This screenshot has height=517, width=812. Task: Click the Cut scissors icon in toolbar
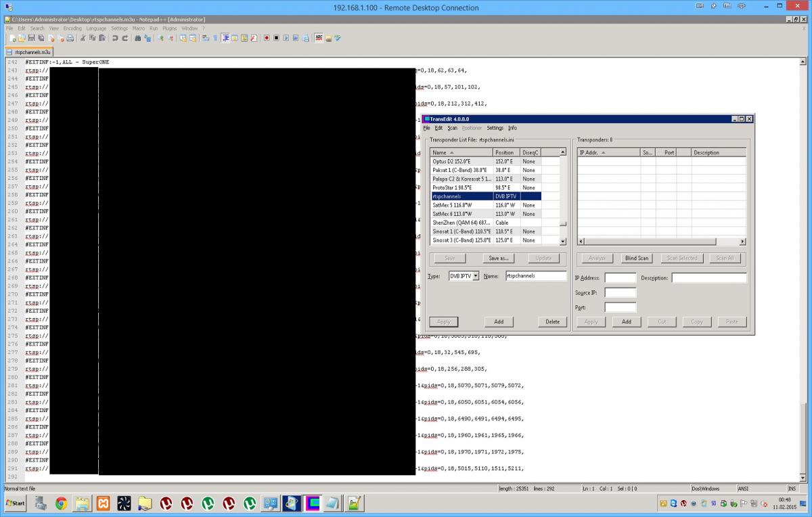(83, 39)
